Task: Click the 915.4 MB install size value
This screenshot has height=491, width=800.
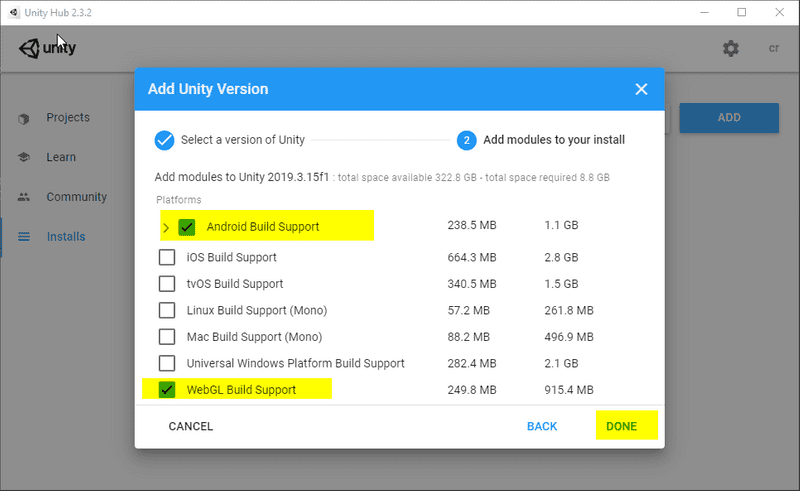Action: pos(569,390)
